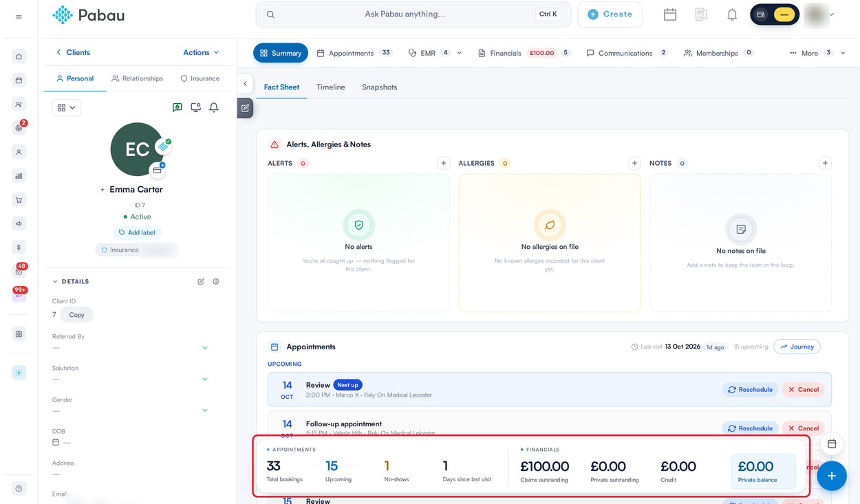Viewport: 860px width, 504px height.
Task: Expand the EMR tab chevron
Action: coord(460,53)
